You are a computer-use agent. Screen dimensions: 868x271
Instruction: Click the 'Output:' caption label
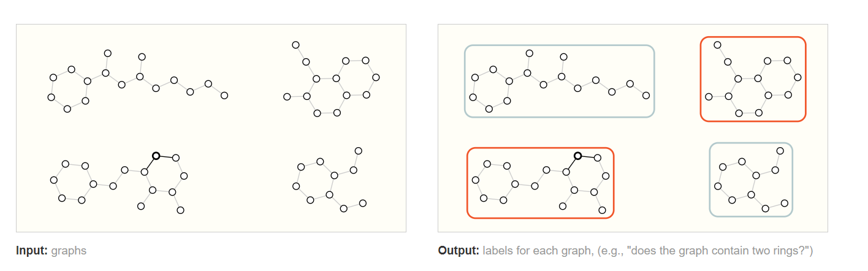point(459,251)
